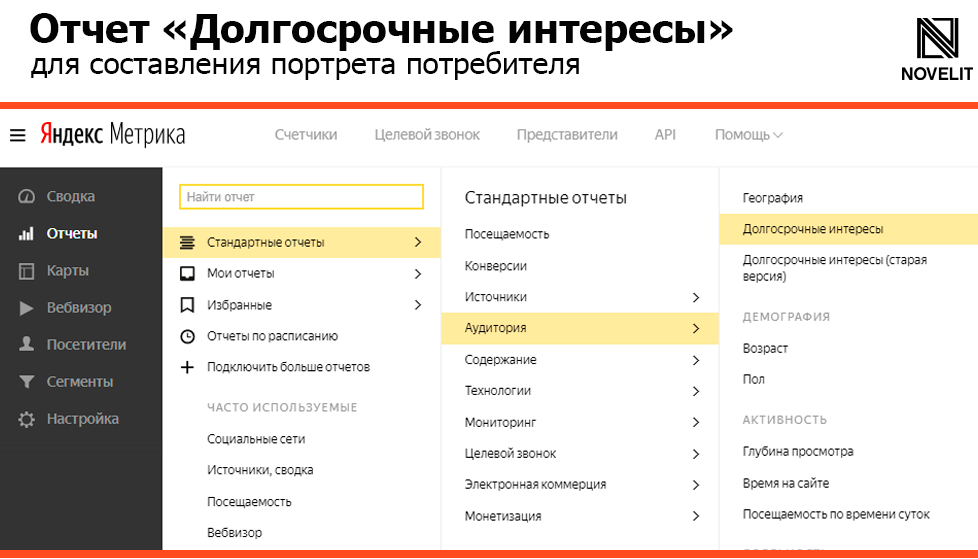
Task: Select Сегменты in the sidebar
Action: coord(81,381)
